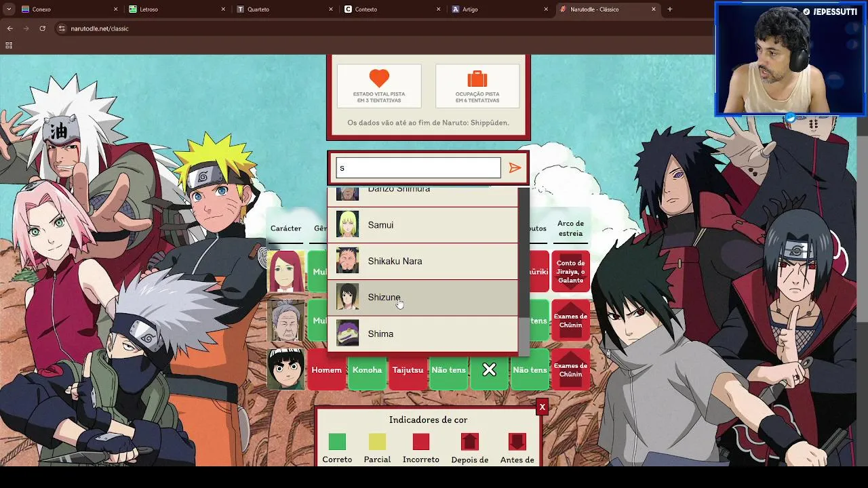The width and height of the screenshot is (868, 488).
Task: Switch to the Artigo tab
Action: [500, 9]
